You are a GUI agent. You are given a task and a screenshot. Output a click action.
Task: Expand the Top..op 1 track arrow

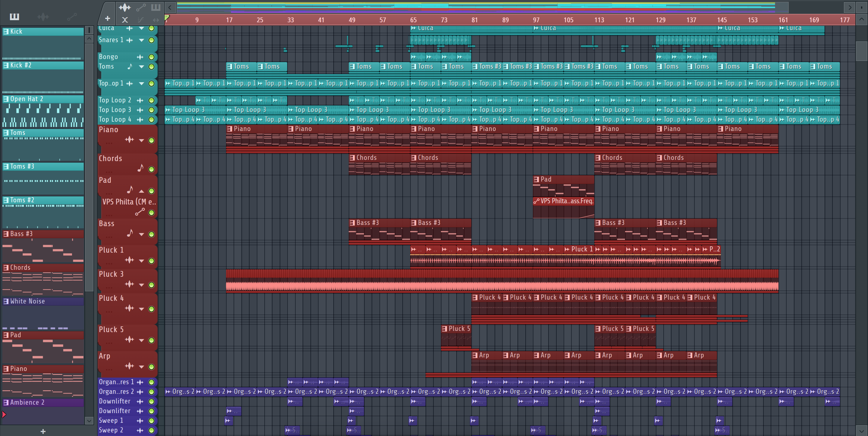click(x=142, y=83)
